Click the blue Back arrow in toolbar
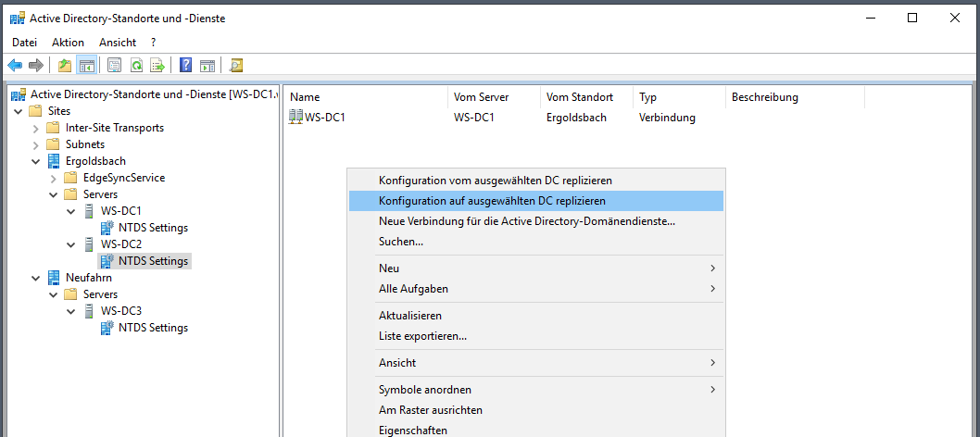Screen dimensions: 980x437 coord(15,65)
